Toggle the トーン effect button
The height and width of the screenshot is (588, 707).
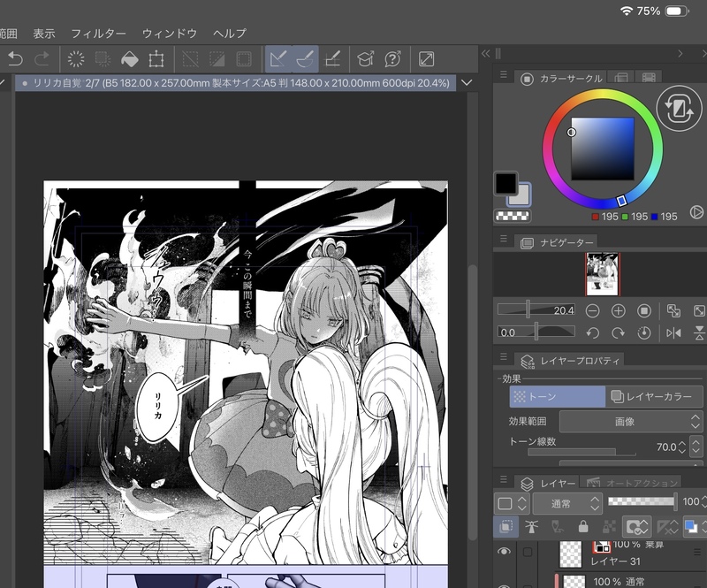coord(558,397)
